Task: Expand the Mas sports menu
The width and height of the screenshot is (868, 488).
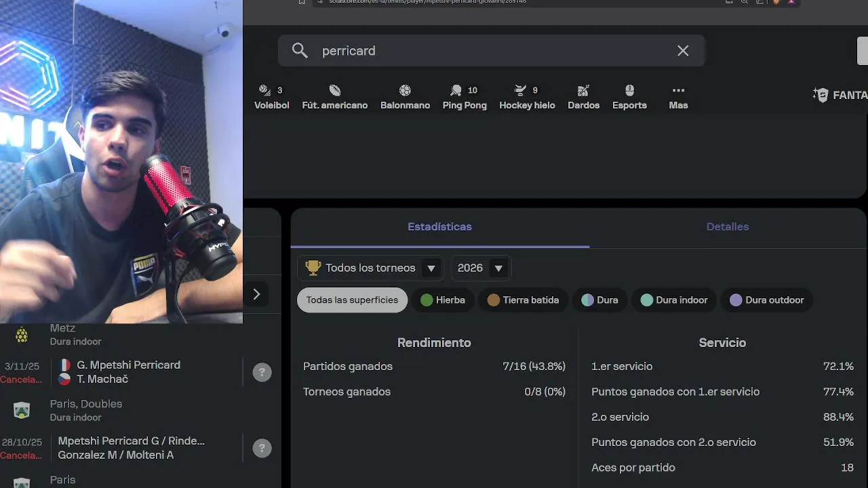Action: point(678,97)
